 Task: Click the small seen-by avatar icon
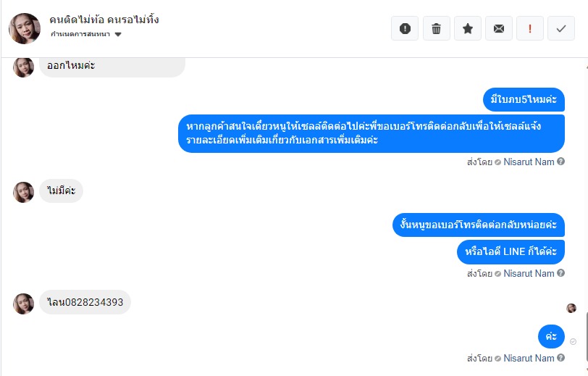[x=571, y=308]
